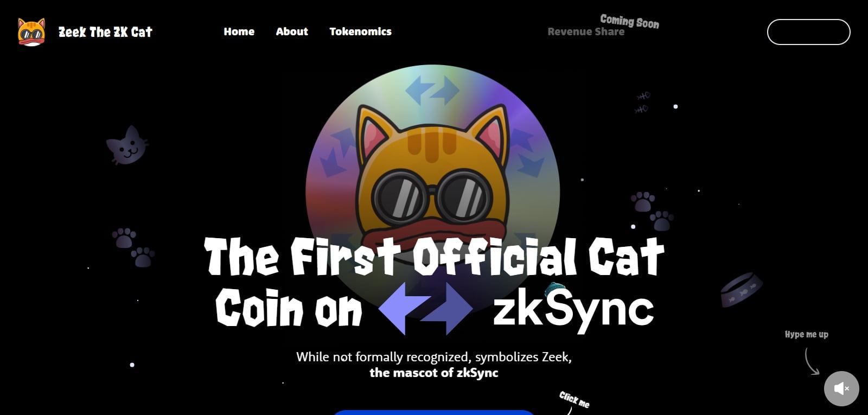Viewport: 868px width, 415px height.
Task: Click the 'Click me' handwritten label
Action: [575, 400]
